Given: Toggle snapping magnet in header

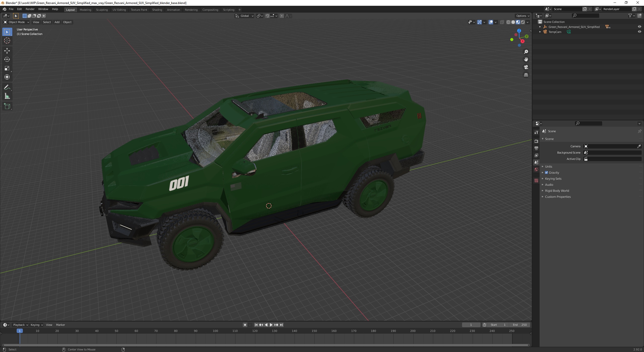Looking at the screenshot, I should tap(267, 16).
